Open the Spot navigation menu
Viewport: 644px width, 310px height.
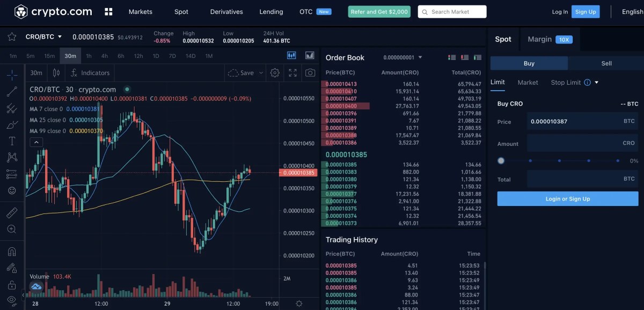pos(181,12)
